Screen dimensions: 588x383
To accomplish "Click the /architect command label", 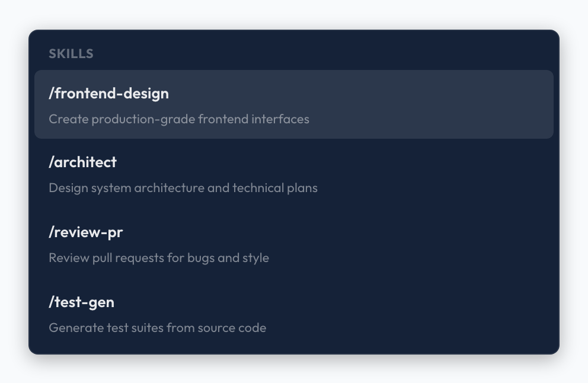I will click(x=82, y=162).
